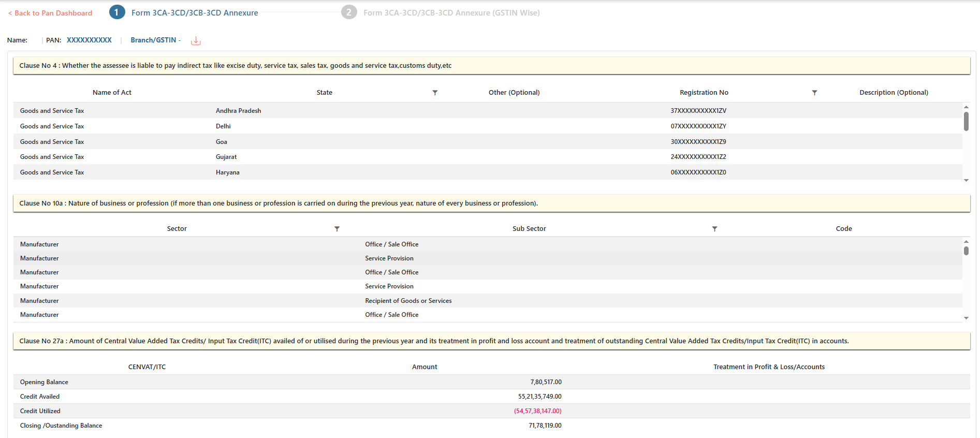Open the Sector column filter icon
Viewport: 980px width, 438px height.
[x=337, y=229]
